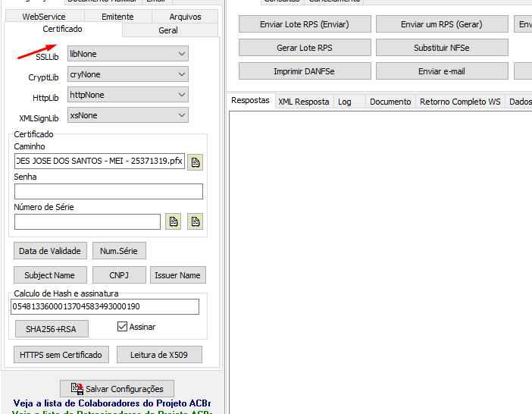Open the XML Resposta tab
Image resolution: width=532 pixels, height=414 pixels.
[304, 102]
